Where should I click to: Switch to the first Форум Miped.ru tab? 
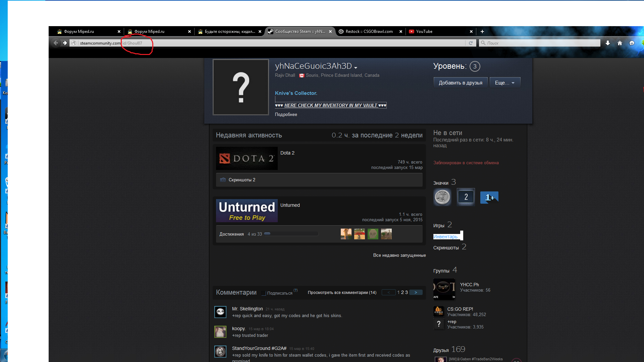[x=87, y=32]
